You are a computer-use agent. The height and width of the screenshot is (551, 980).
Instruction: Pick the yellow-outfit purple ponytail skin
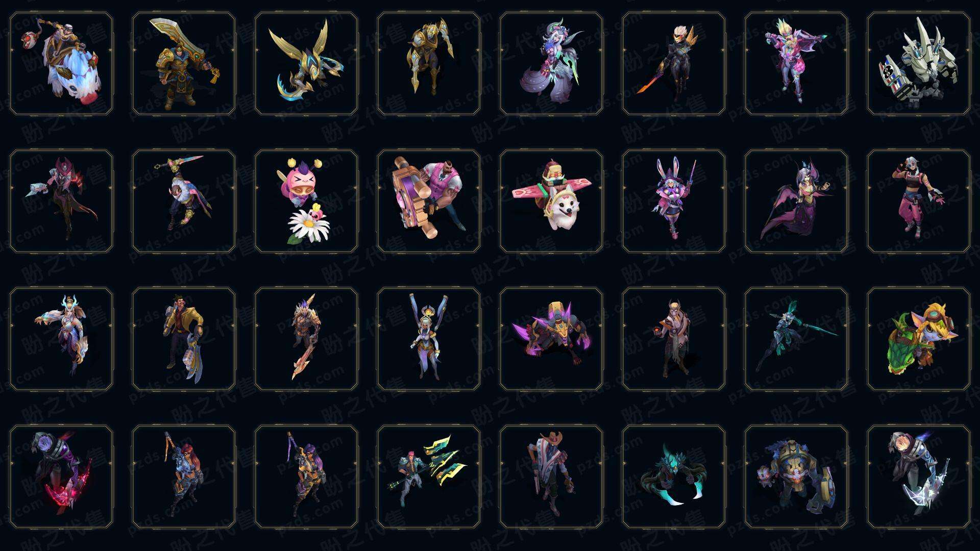[x=306, y=477]
